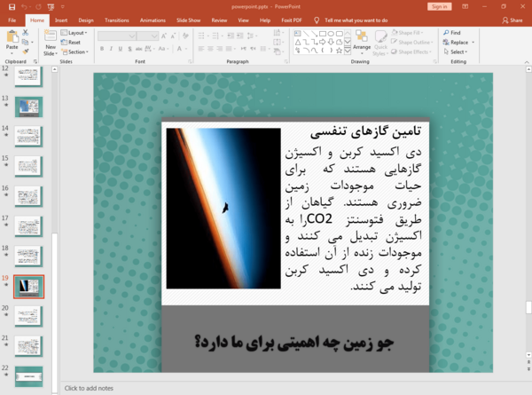The width and height of the screenshot is (532, 395).
Task: Open the Transitions tab
Action: tap(117, 20)
